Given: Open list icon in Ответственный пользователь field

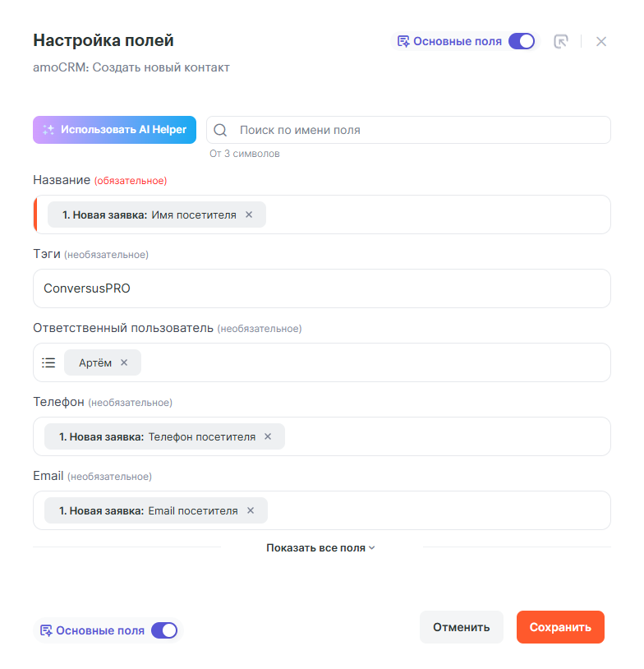Looking at the screenshot, I should pos(48,362).
